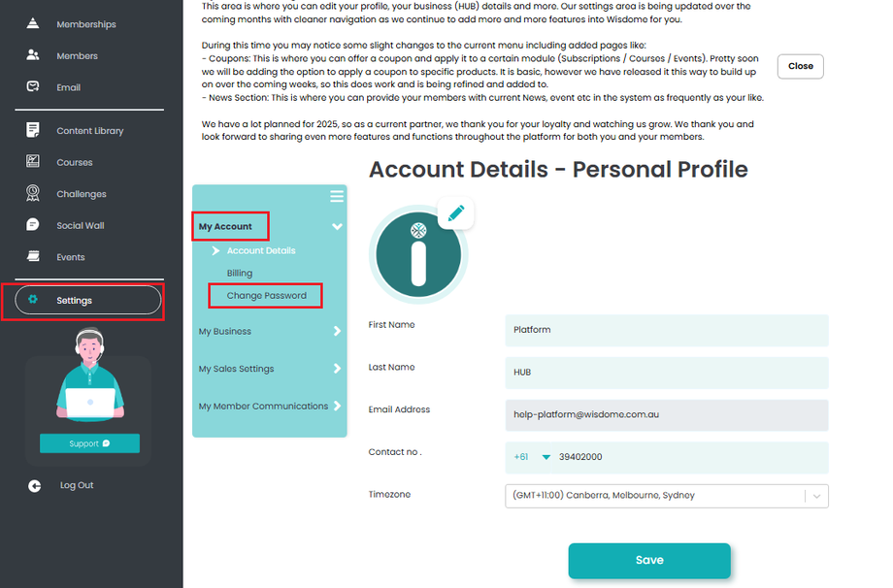Open the Email icon in sidebar
The width and height of the screenshot is (893, 588).
pos(34,87)
